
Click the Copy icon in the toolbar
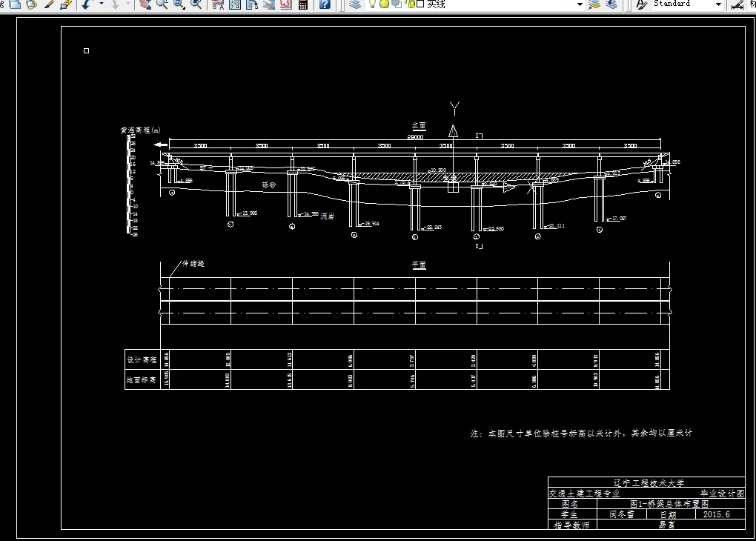tap(15, 4)
